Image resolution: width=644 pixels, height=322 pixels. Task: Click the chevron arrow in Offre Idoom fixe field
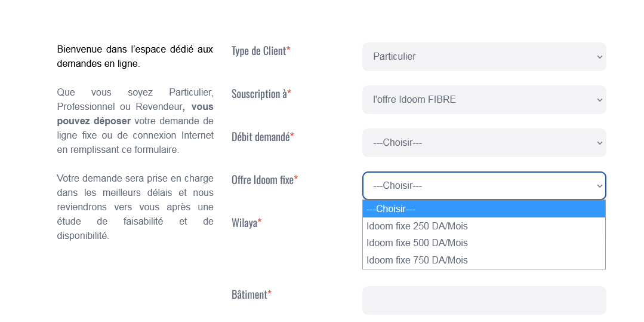point(599,186)
